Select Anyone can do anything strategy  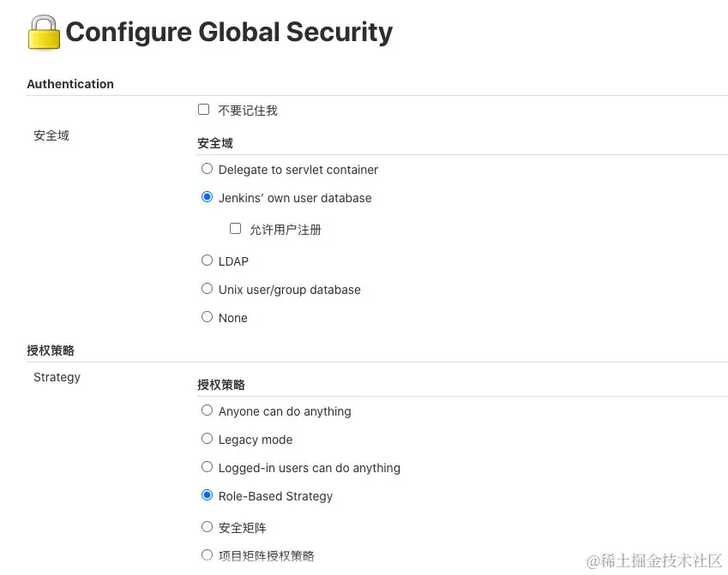tap(207, 410)
